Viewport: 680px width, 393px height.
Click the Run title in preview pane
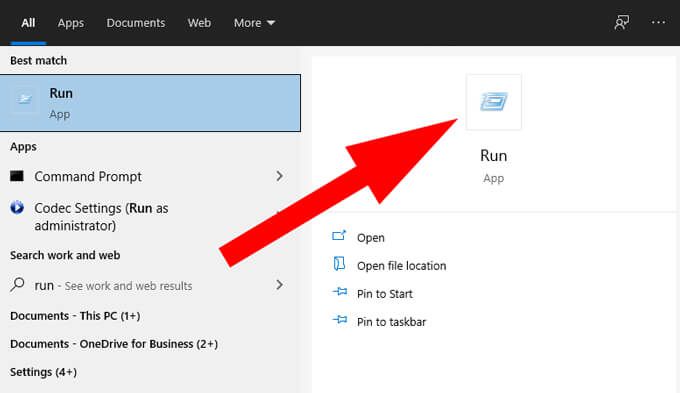coord(494,156)
